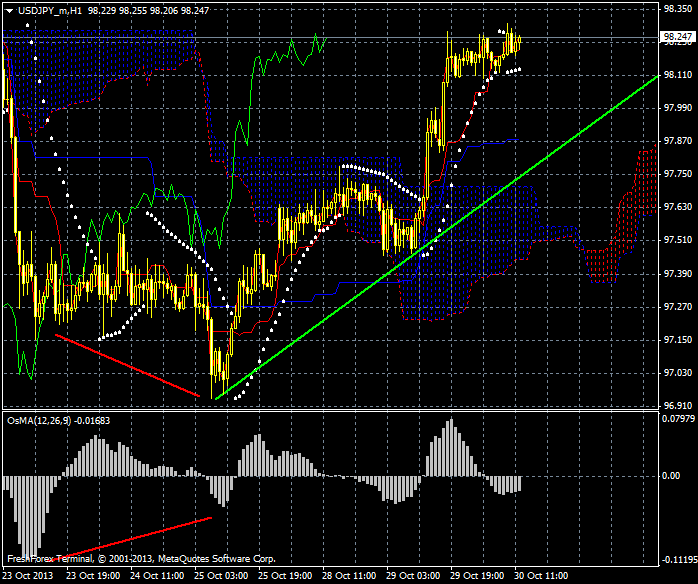The image size is (698, 584).
Task: Click the FreshForex Terminal copyright text
Action: [140, 559]
